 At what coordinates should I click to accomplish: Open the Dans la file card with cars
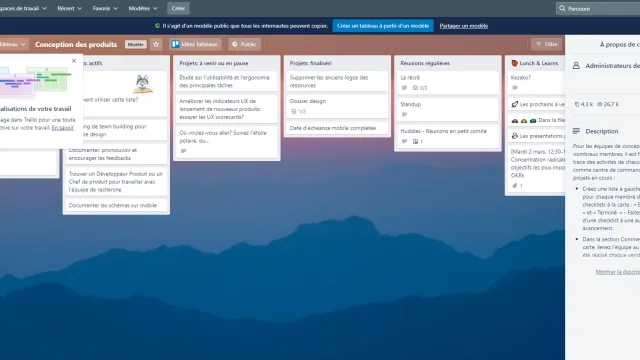[536, 120]
